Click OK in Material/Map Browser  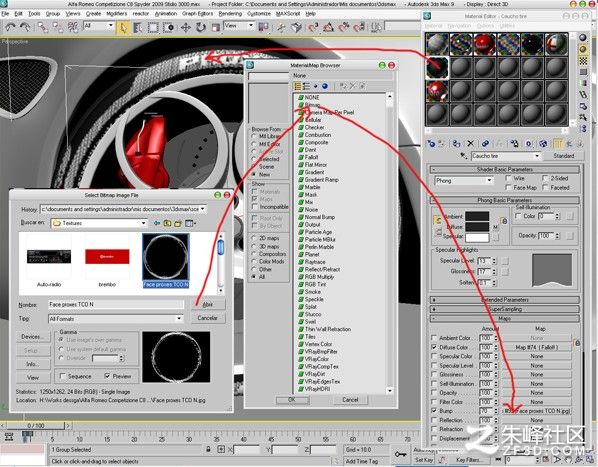292,400
